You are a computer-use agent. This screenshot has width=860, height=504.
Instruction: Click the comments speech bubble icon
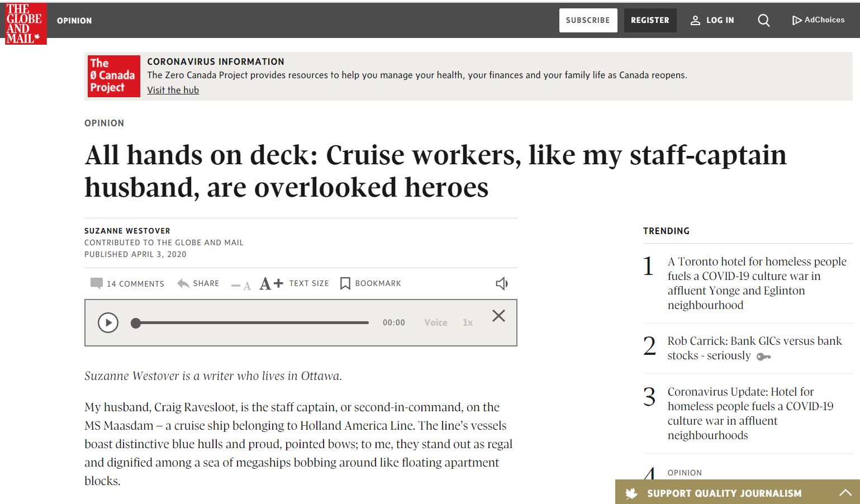click(96, 283)
